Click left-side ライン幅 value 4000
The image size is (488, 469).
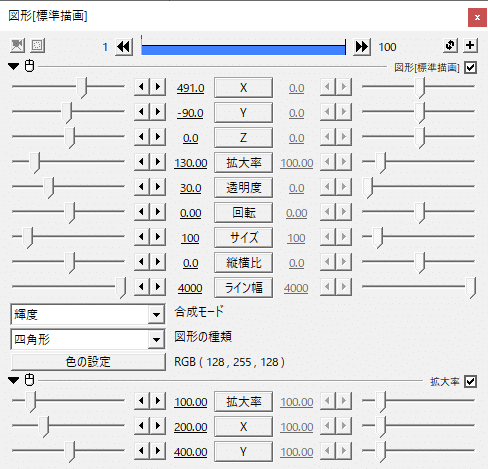pyautogui.click(x=190, y=288)
